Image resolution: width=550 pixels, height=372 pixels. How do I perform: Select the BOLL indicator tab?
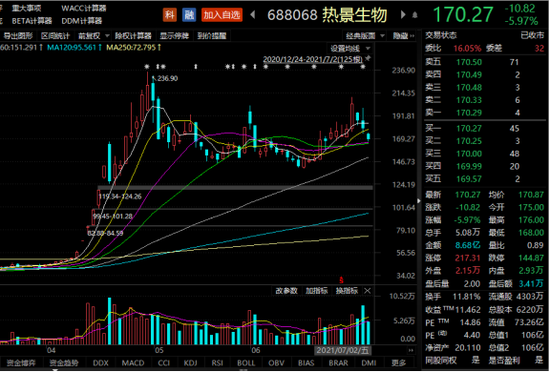(246, 363)
